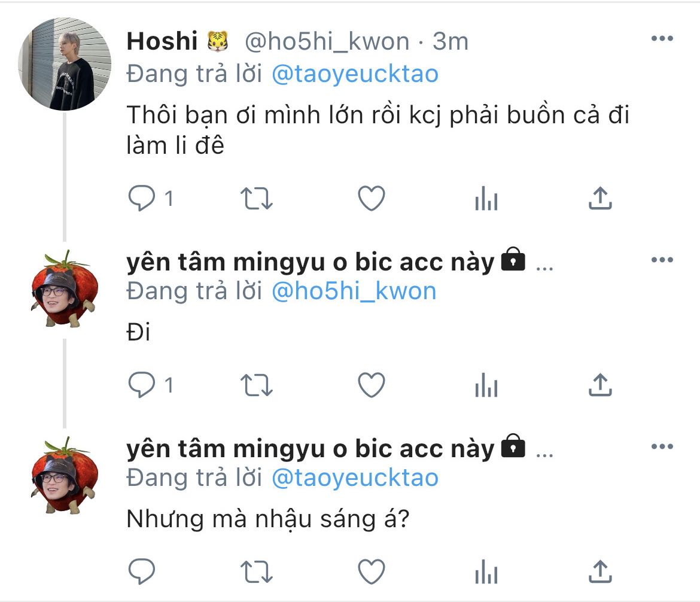Like the "Nhưng mà nhậu sáng á?" tweet
The image size is (700, 602).
point(371,571)
